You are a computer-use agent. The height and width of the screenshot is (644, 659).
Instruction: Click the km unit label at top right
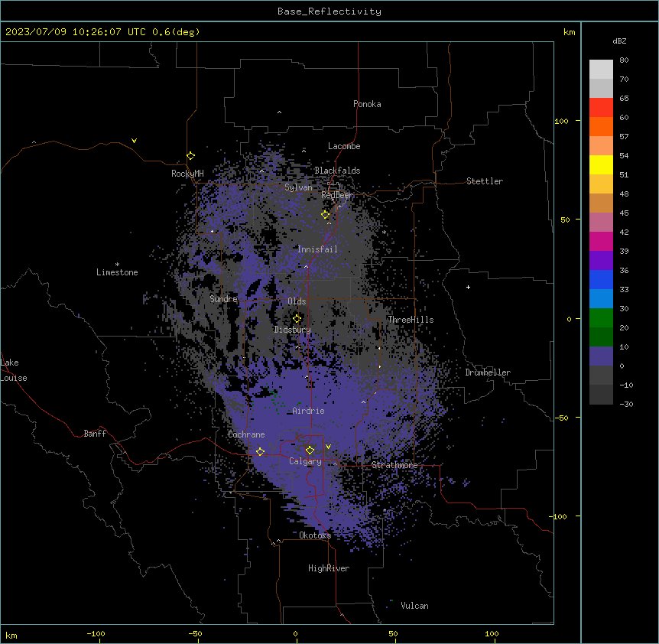point(569,32)
